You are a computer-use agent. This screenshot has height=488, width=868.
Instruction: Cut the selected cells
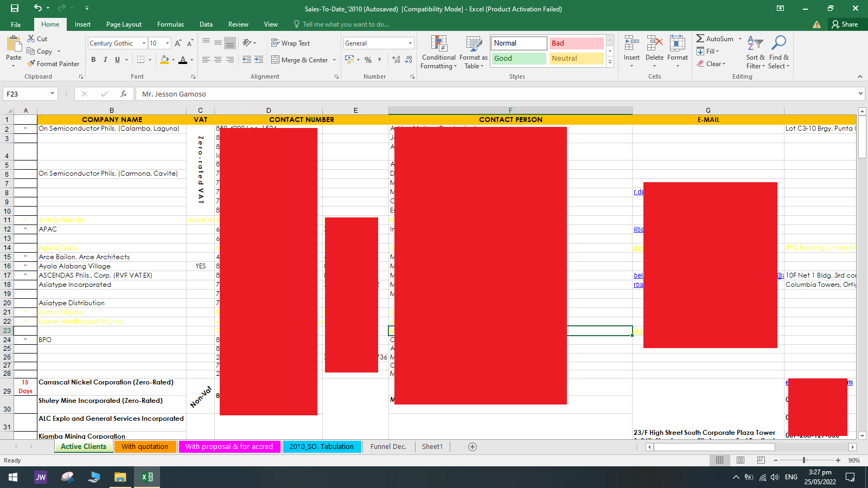point(37,39)
